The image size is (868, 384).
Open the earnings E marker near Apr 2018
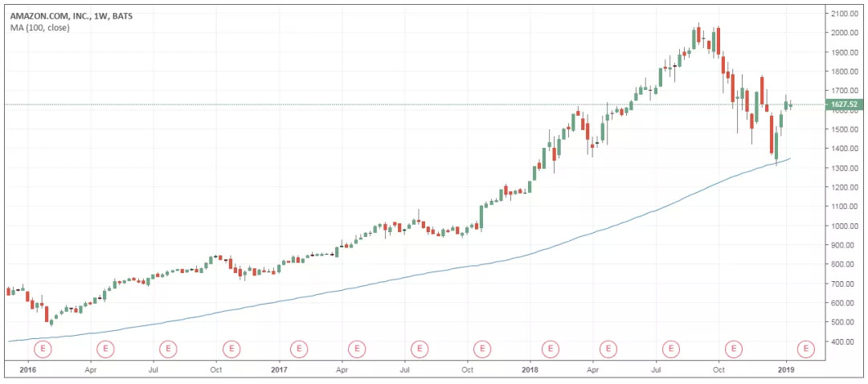[609, 349]
